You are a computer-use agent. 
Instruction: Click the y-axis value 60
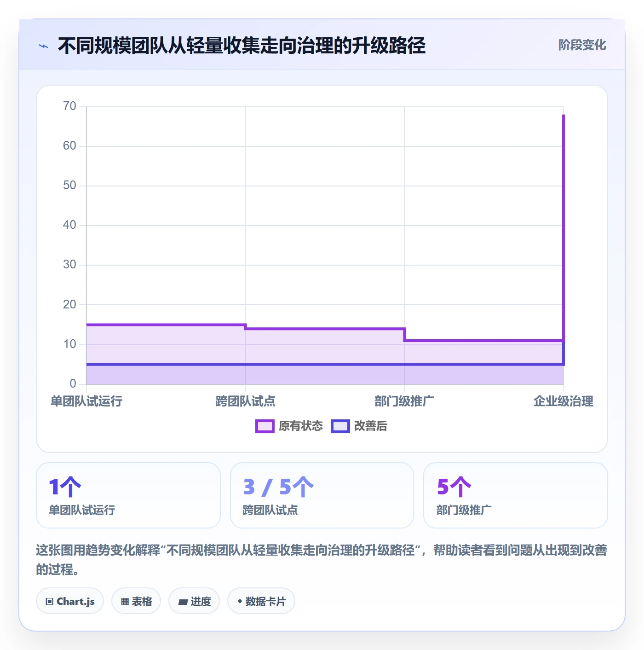pos(69,146)
